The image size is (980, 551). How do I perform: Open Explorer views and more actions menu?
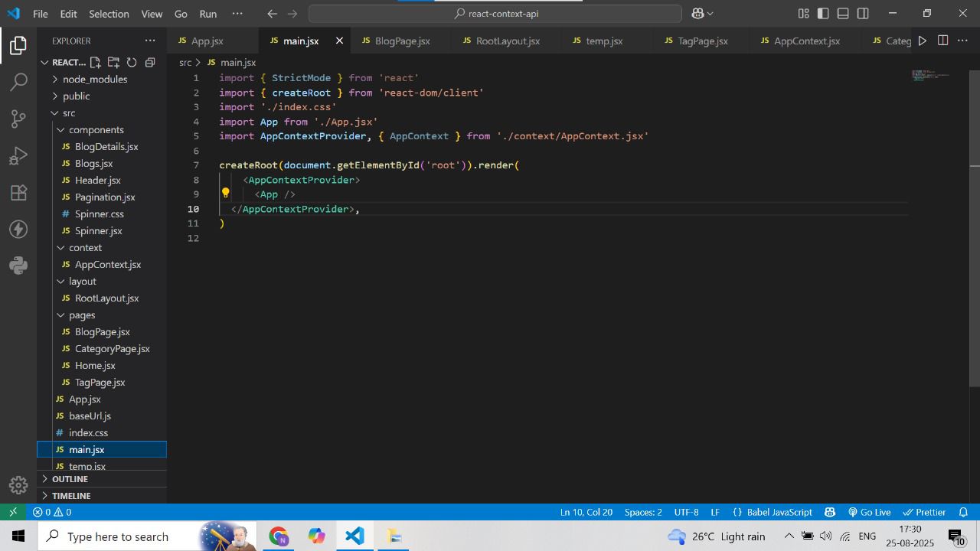coord(149,41)
